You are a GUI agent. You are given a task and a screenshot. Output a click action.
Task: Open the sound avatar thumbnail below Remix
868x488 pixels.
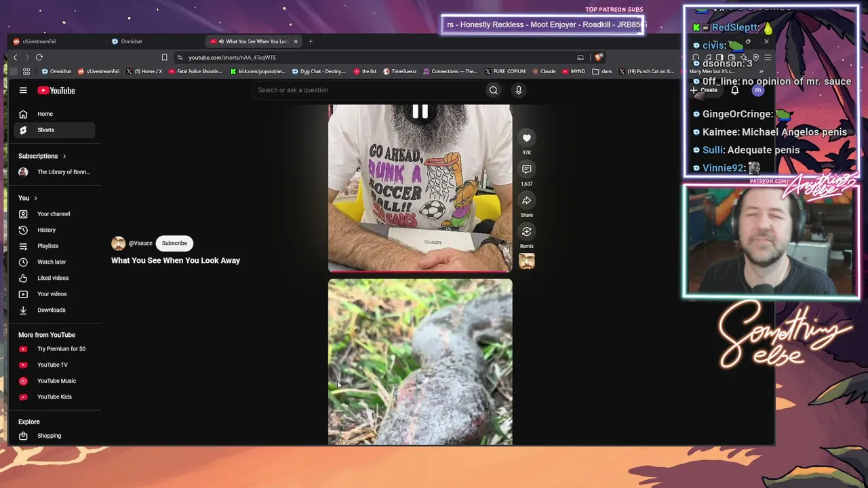(527, 261)
